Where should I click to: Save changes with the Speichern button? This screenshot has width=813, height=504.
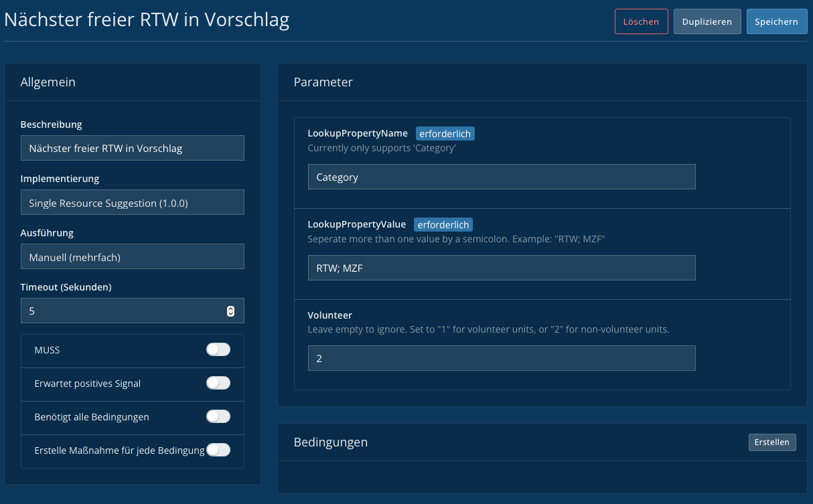coord(776,21)
